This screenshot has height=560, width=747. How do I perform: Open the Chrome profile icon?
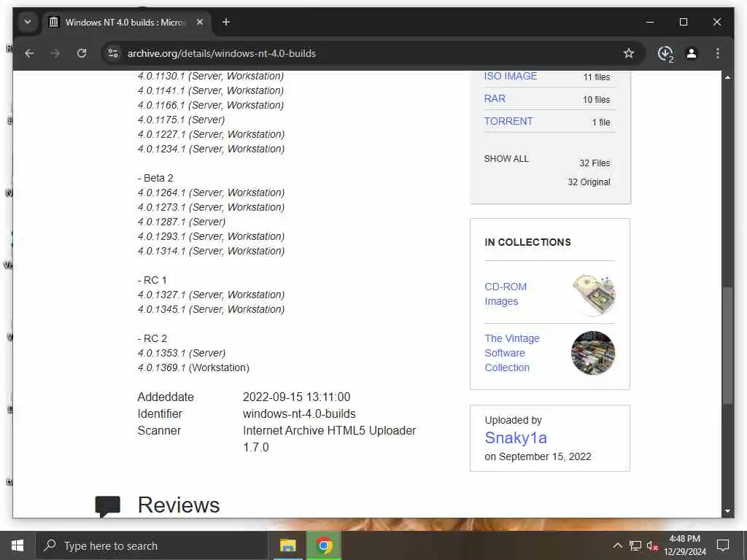tap(692, 53)
